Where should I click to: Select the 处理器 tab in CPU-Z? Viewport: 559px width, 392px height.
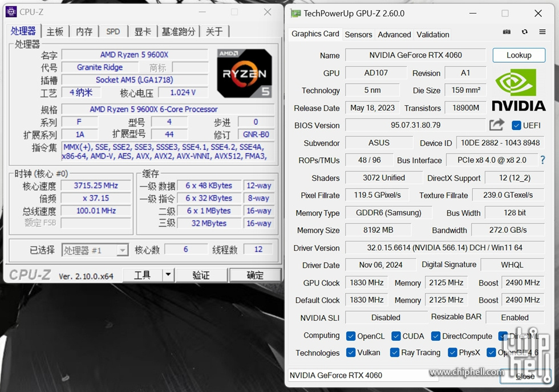[23, 31]
